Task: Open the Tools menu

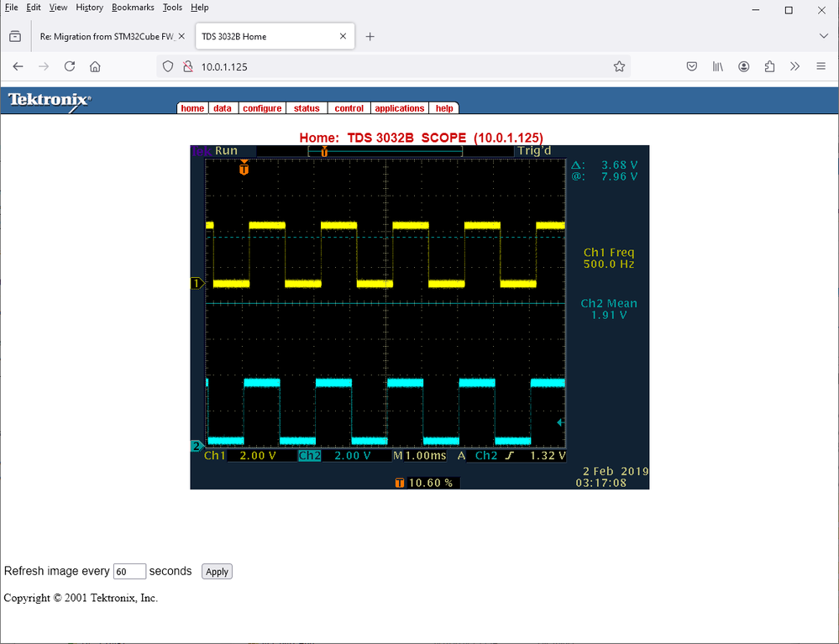Action: click(172, 8)
